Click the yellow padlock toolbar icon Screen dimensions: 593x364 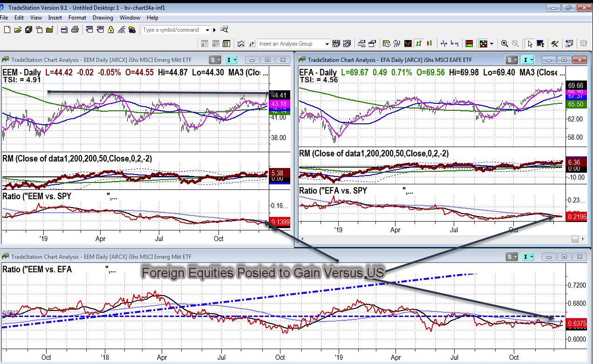[x=110, y=30]
